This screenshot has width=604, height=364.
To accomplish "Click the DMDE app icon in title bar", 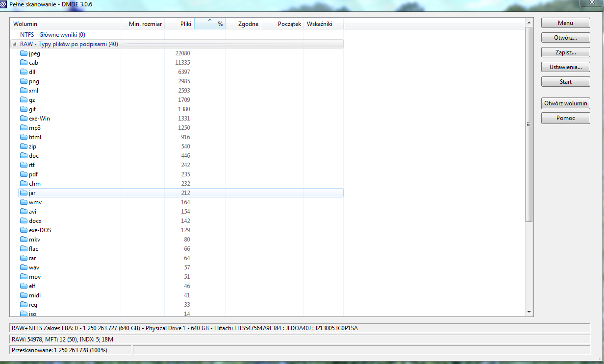I will pyautogui.click(x=4, y=4).
